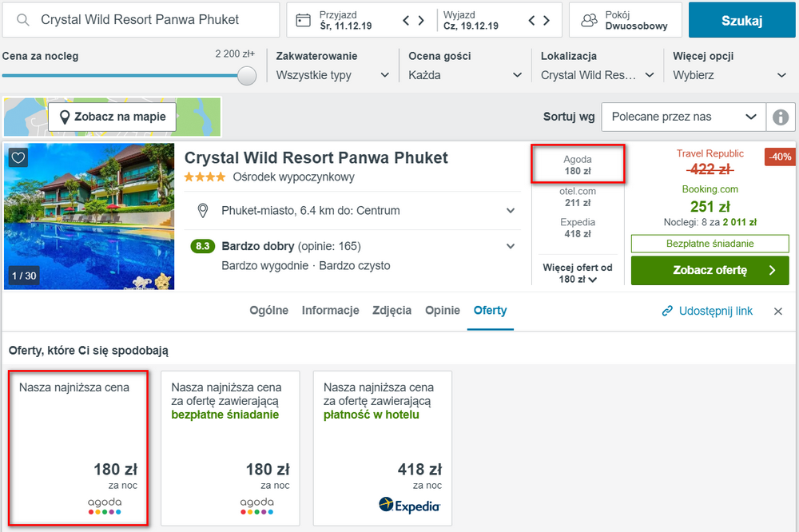Screen dimensions: 799x532
Task: Click the room guests icon
Action: point(590,21)
